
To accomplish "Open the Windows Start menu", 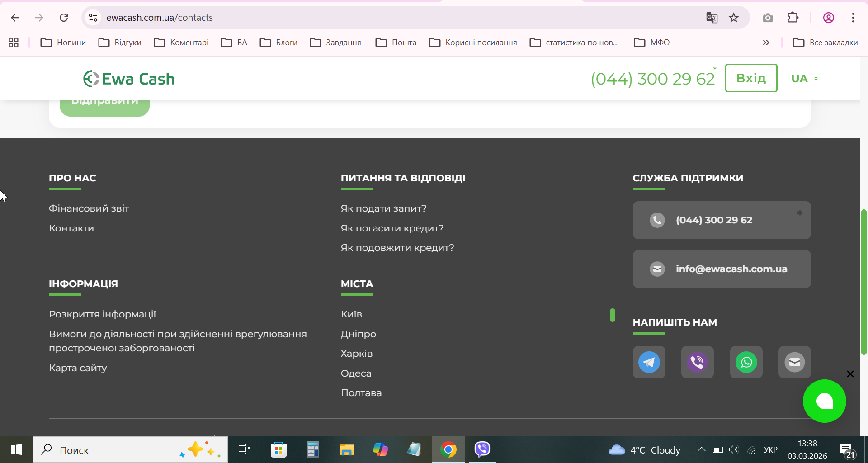I will [x=16, y=449].
